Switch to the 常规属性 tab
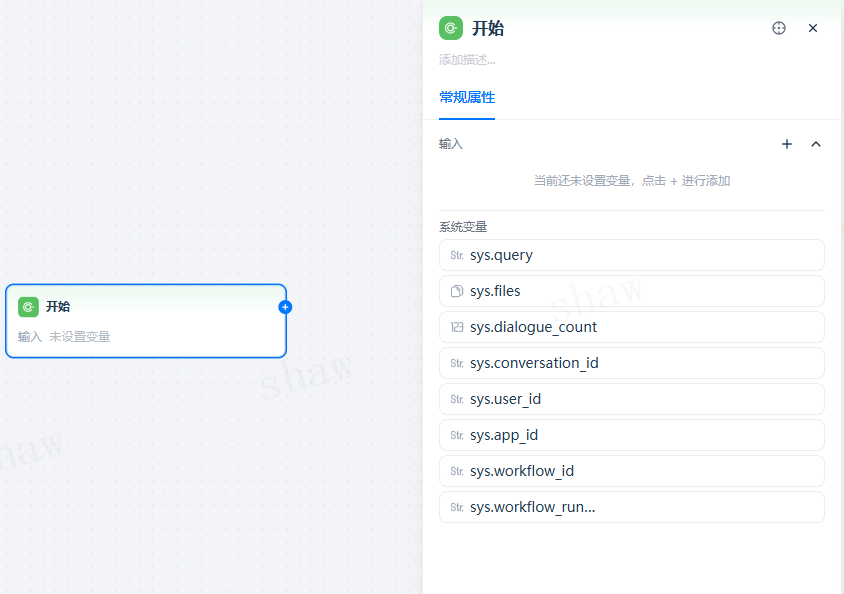 (x=467, y=97)
